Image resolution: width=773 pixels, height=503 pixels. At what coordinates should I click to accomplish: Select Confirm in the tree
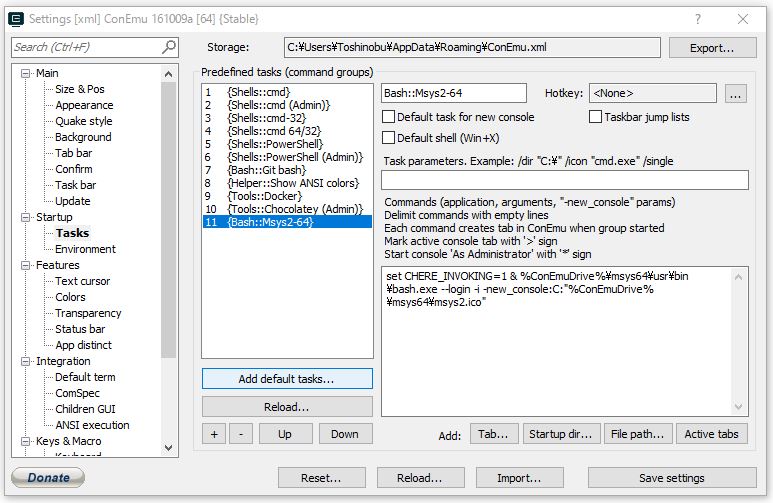point(74,169)
